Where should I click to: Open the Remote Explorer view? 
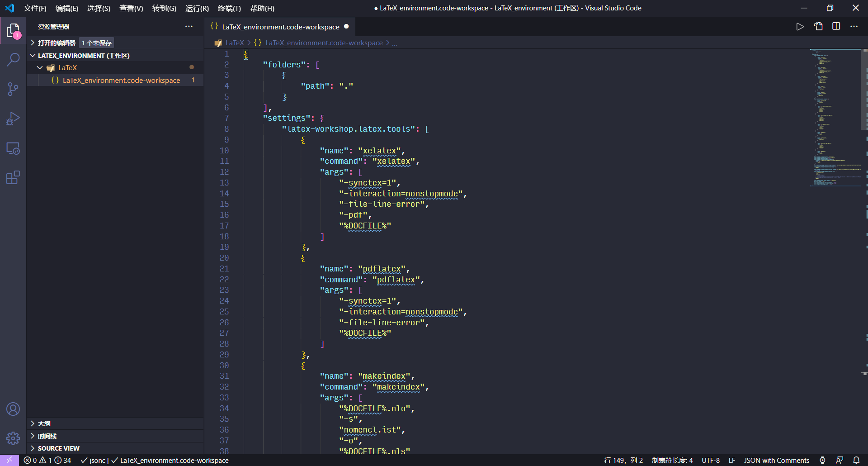coord(13,148)
